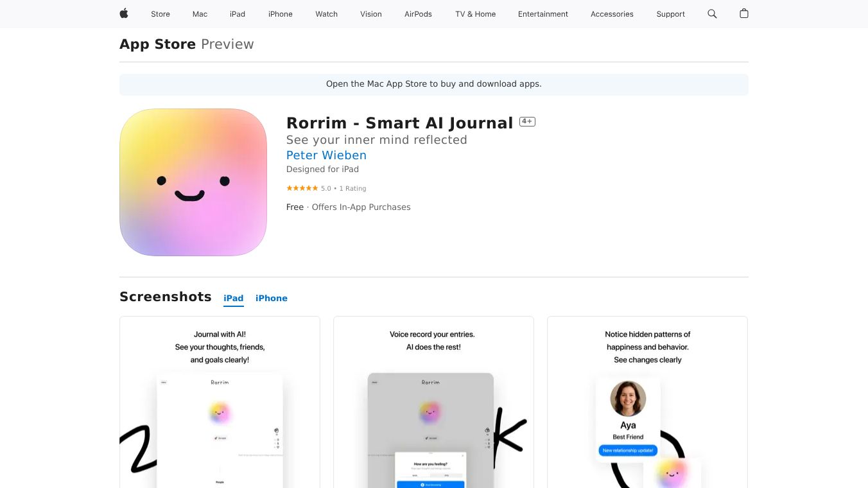Open the Accessories menu
The image size is (868, 488).
pos(612,14)
